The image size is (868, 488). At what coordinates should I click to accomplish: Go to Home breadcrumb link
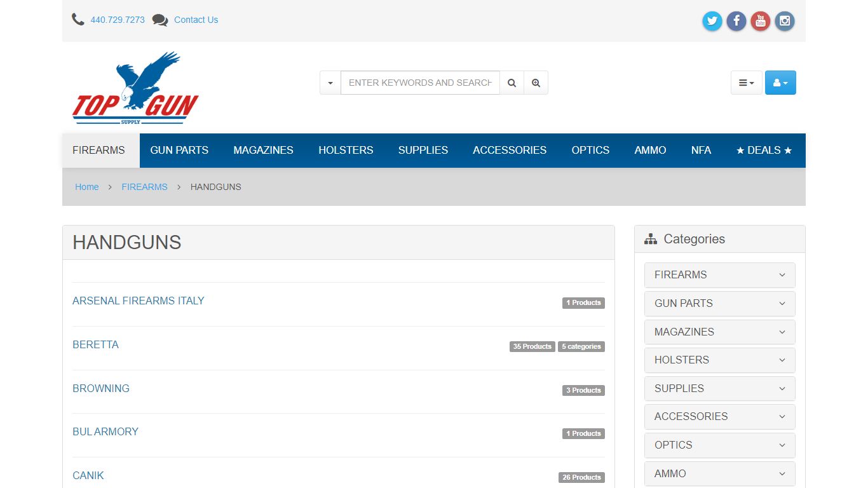(86, 187)
